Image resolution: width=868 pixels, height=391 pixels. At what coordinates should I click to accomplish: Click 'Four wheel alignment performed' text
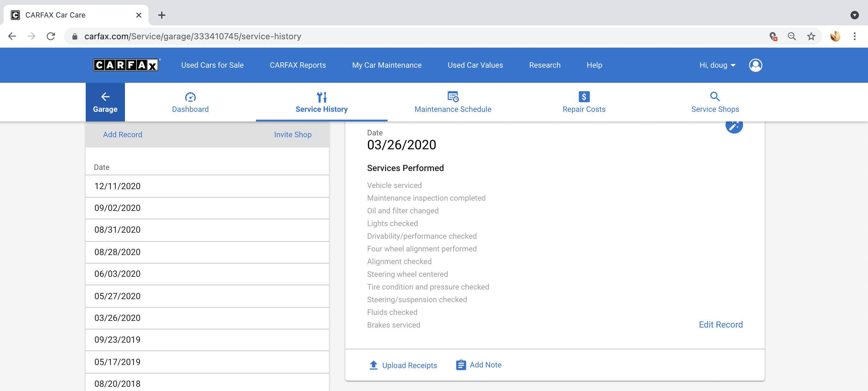click(422, 249)
